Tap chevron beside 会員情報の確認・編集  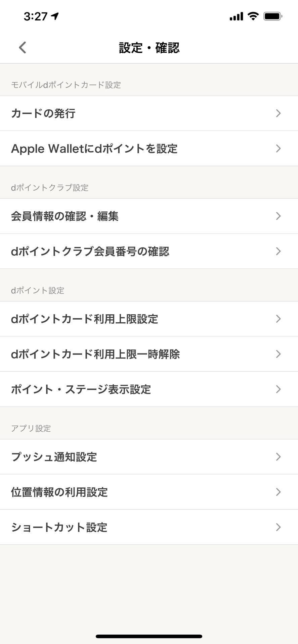coord(278,216)
